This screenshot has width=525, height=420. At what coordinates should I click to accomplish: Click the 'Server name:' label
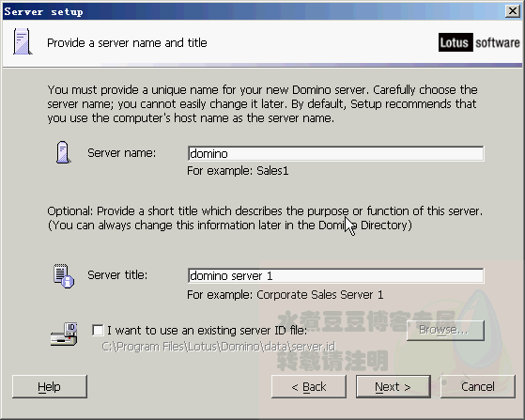[121, 153]
